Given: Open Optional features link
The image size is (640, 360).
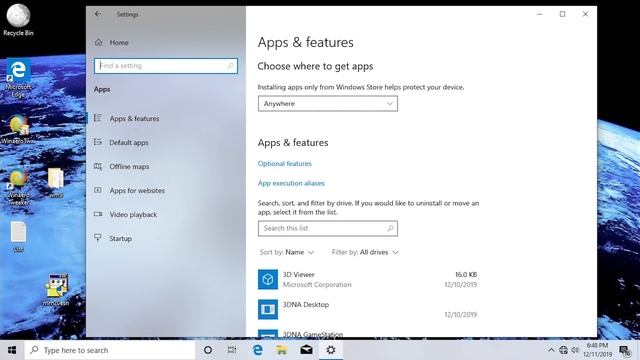Looking at the screenshot, I should 284,164.
